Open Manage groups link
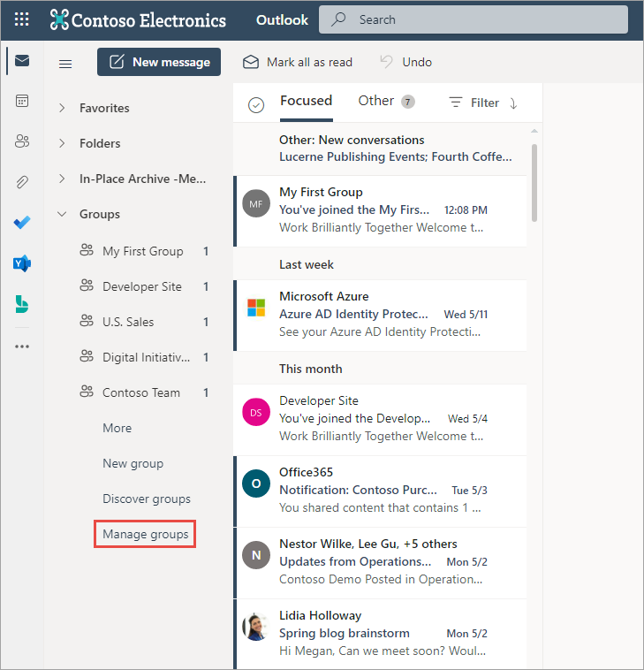 145,534
